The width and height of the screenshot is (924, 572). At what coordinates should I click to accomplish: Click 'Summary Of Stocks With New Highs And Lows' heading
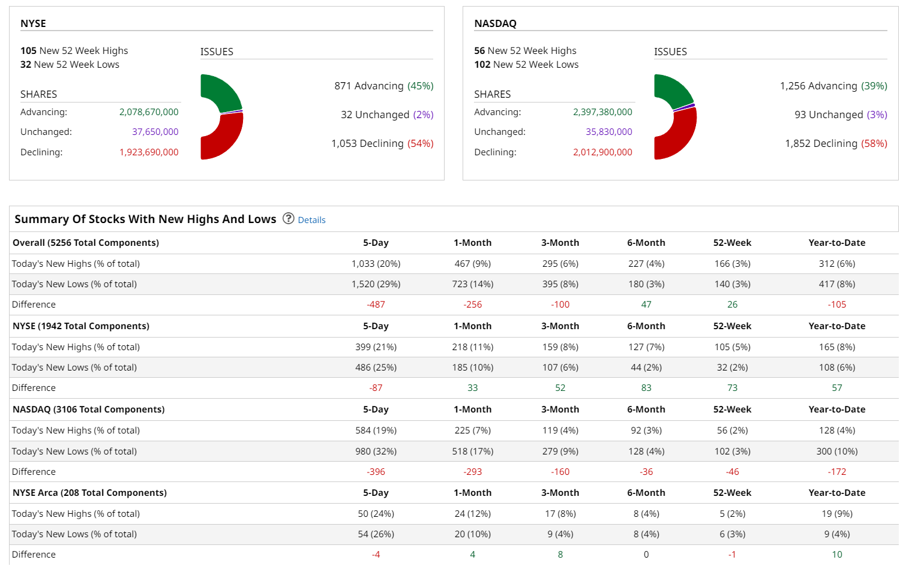tap(145, 219)
